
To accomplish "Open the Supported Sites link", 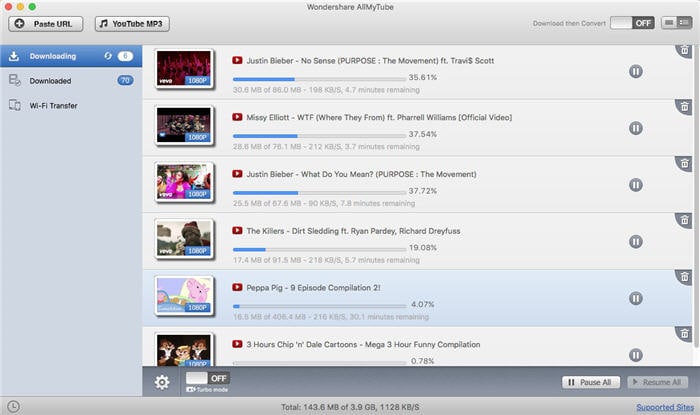I will [665, 407].
